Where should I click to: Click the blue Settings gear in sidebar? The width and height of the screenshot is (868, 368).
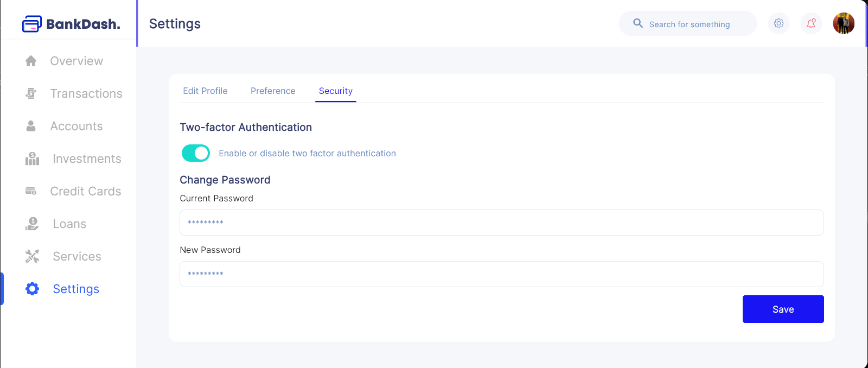[x=32, y=289]
